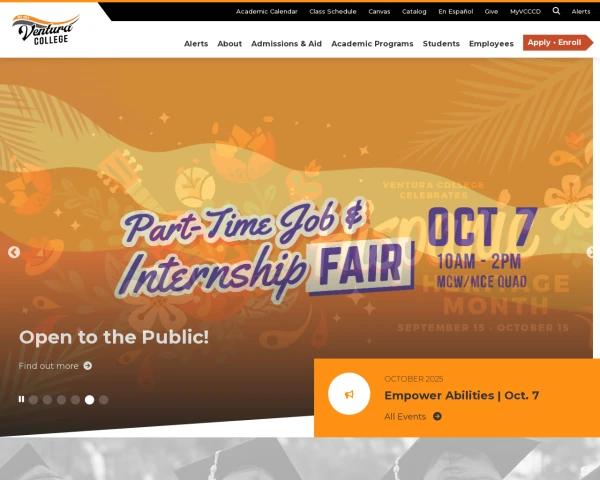
Task: Expand the Admissions & Aid menu
Action: click(286, 44)
